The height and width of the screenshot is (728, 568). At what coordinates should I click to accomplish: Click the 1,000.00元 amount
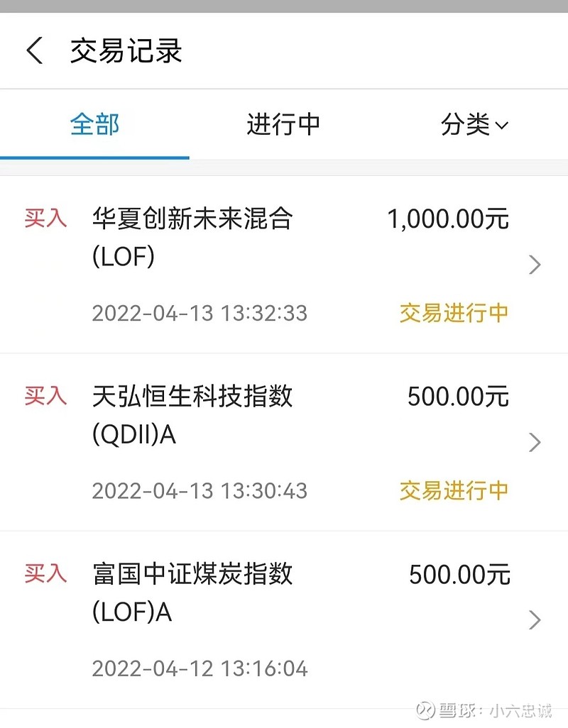click(448, 219)
